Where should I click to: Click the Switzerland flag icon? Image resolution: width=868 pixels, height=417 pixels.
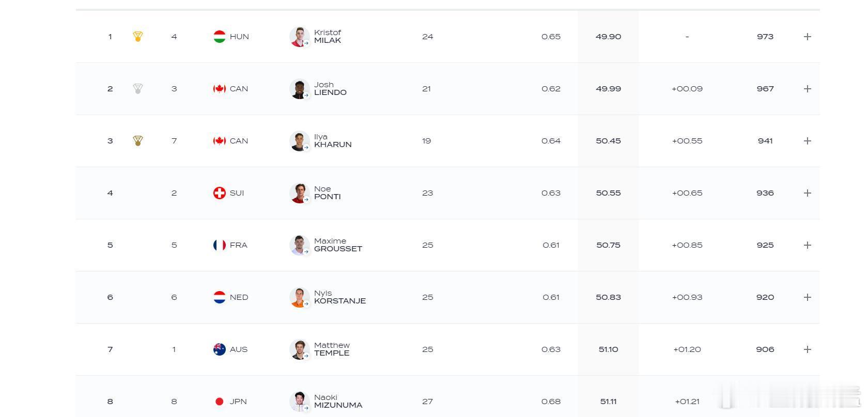coord(220,193)
